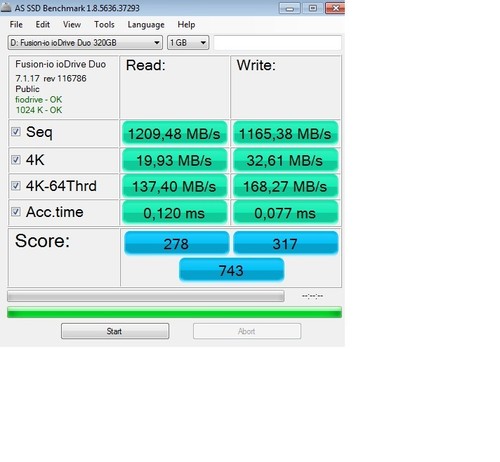Click the Seq write result 1165,38 MB/s
500x462 pixels.
285,133
